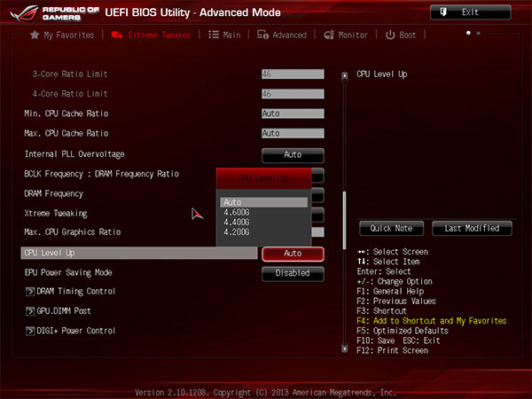Click the door icon on the Exit button

pyautogui.click(x=443, y=12)
